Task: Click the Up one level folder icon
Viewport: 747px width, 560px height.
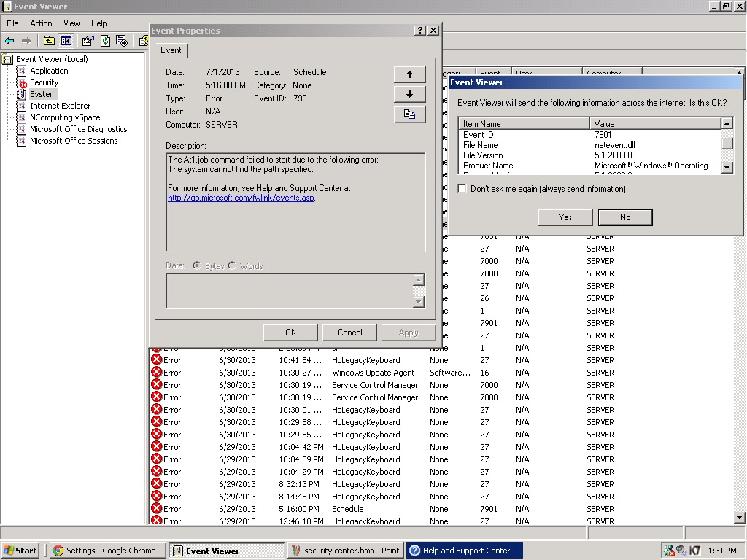Action: pyautogui.click(x=49, y=42)
